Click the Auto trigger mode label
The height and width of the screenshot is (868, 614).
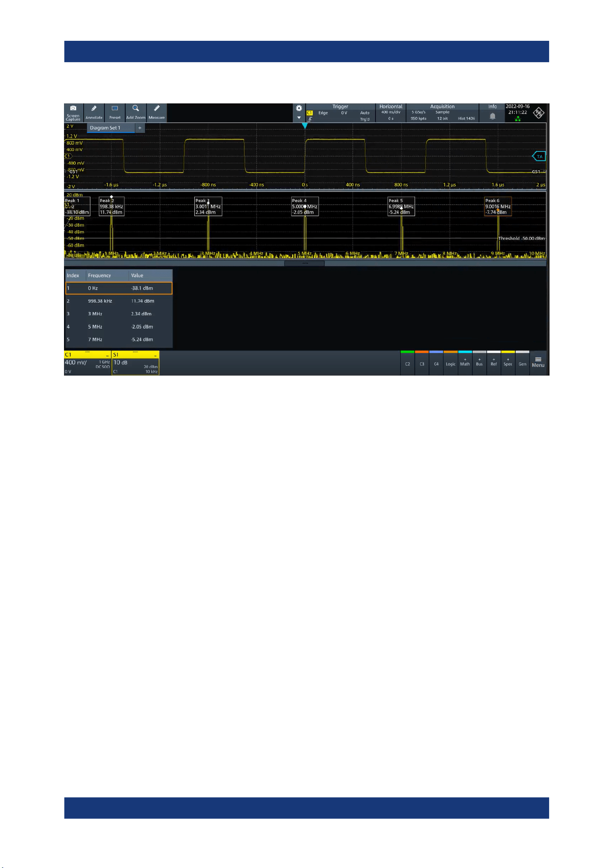coord(365,113)
